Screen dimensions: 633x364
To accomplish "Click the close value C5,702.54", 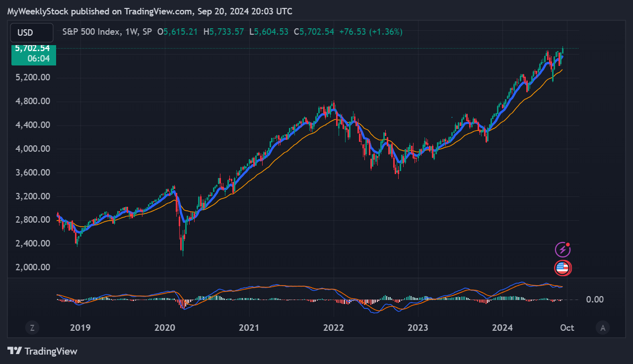I will (x=314, y=32).
